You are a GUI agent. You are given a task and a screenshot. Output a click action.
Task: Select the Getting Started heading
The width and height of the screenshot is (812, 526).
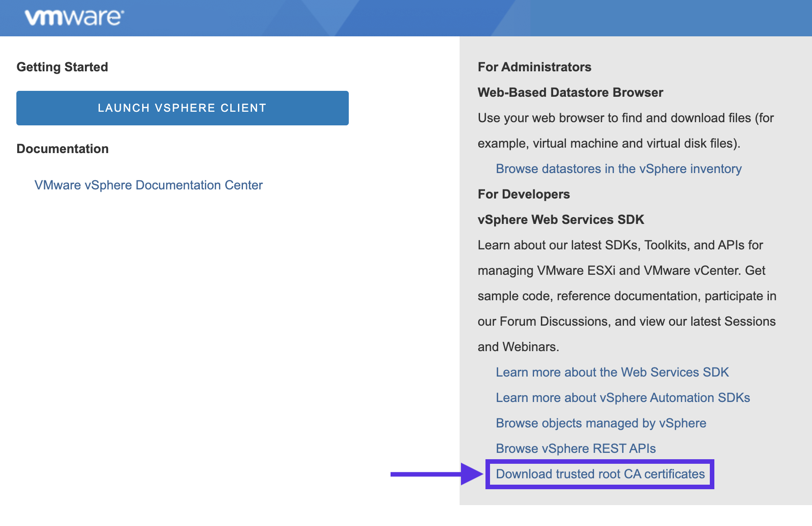(62, 67)
